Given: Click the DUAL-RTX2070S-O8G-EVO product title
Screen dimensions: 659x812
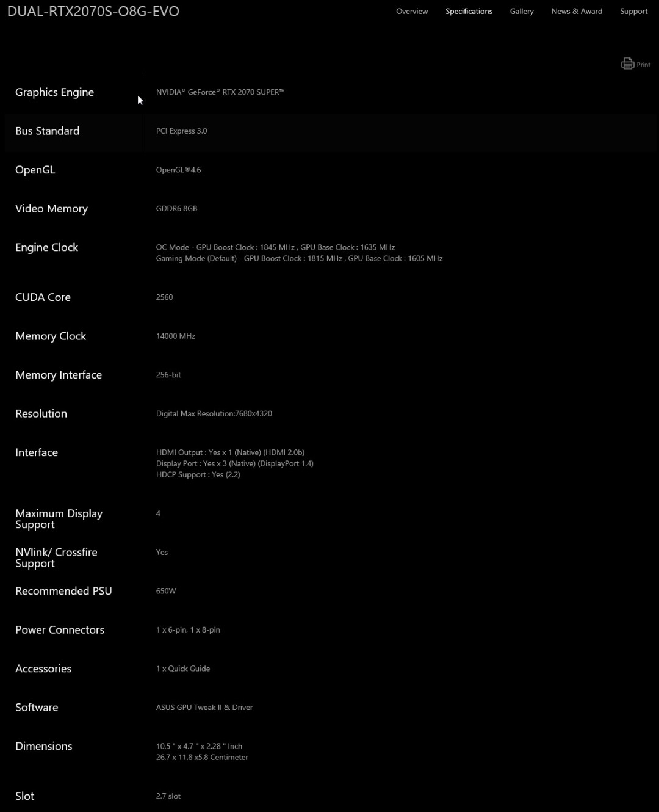Looking at the screenshot, I should coord(93,11).
